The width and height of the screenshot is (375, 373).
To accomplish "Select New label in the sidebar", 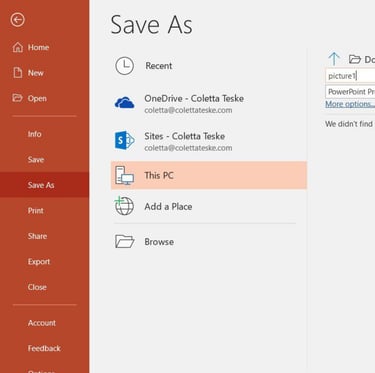I will pyautogui.click(x=36, y=73).
